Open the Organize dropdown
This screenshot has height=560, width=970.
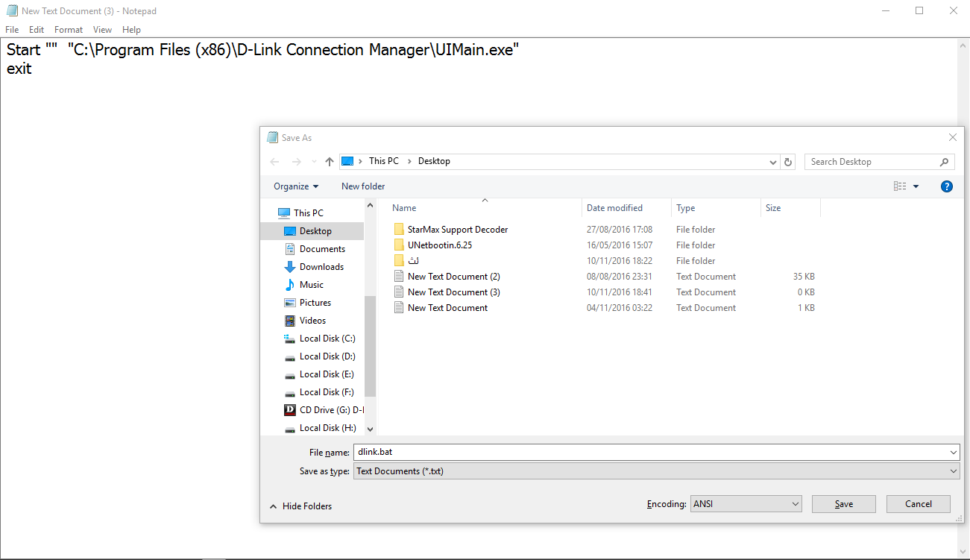(295, 186)
